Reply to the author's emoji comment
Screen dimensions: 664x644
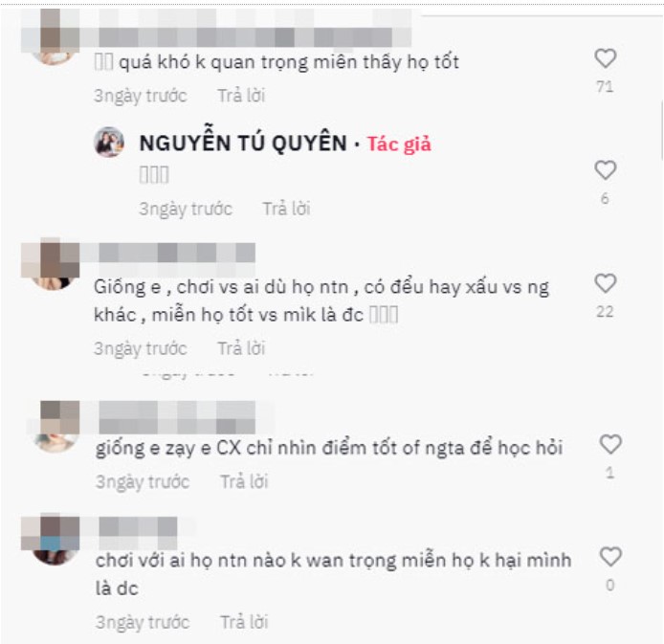point(286,209)
